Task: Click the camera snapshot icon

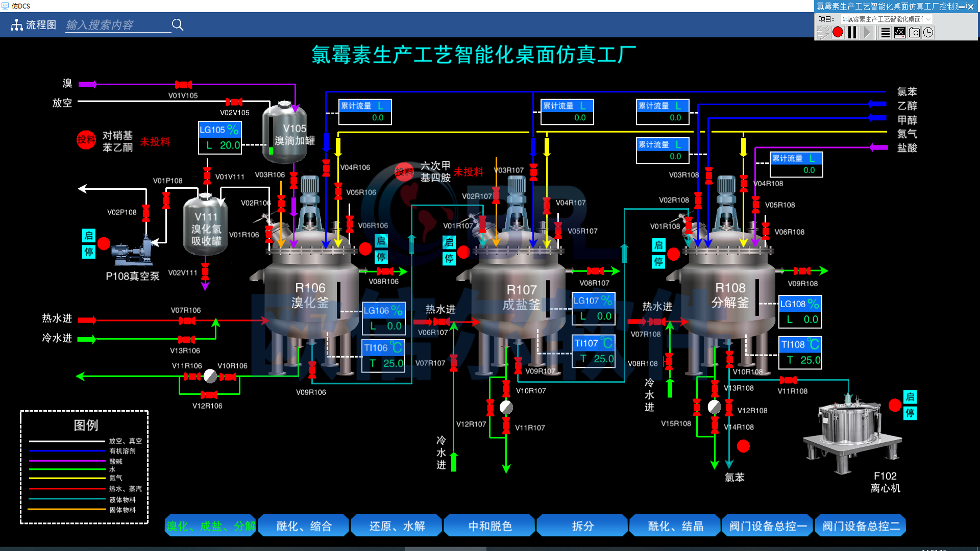Action: click(914, 32)
